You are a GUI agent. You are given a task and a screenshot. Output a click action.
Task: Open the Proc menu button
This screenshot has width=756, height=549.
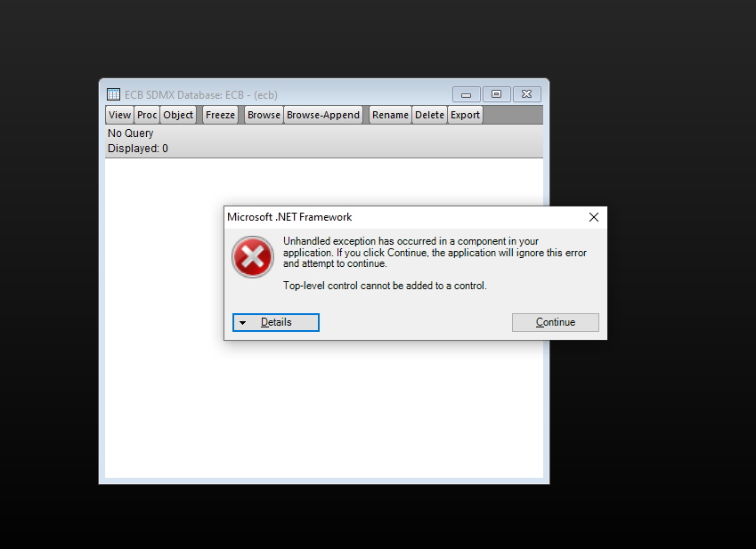147,115
